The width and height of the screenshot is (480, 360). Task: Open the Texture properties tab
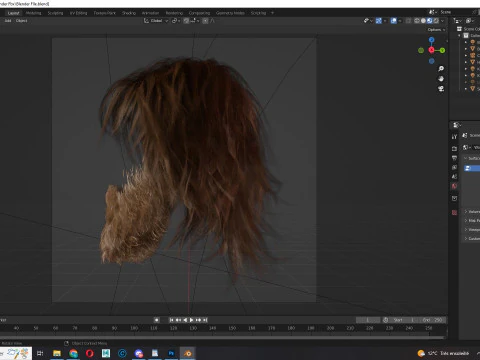pyautogui.click(x=454, y=212)
